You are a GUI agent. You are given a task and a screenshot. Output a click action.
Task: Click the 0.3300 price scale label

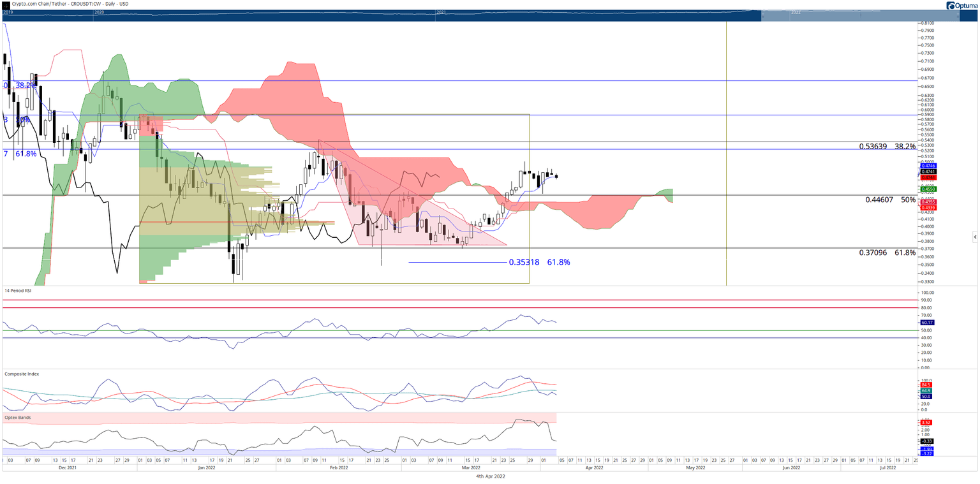(x=927, y=281)
